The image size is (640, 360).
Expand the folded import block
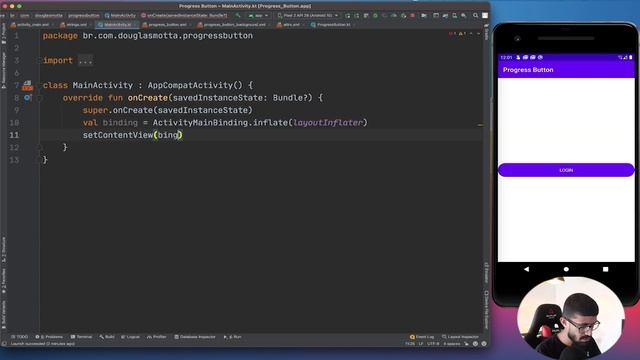(x=85, y=61)
